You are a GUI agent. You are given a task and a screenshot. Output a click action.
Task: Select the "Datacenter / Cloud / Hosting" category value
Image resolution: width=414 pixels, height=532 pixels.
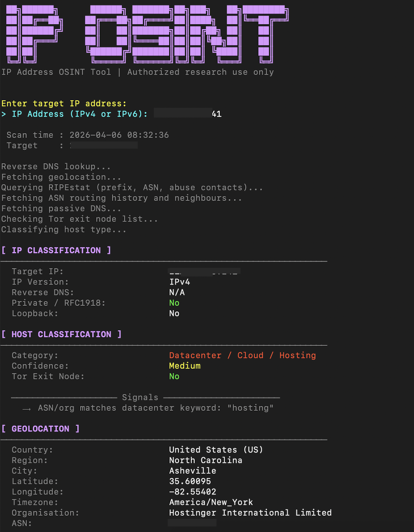tap(242, 356)
